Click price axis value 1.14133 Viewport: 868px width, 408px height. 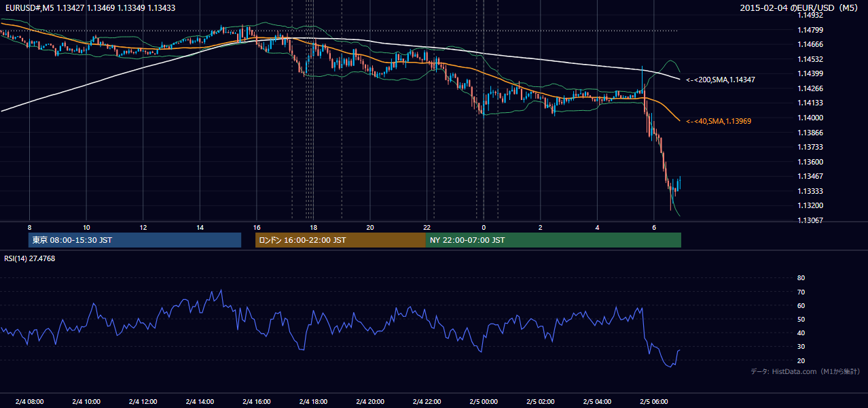coord(810,103)
